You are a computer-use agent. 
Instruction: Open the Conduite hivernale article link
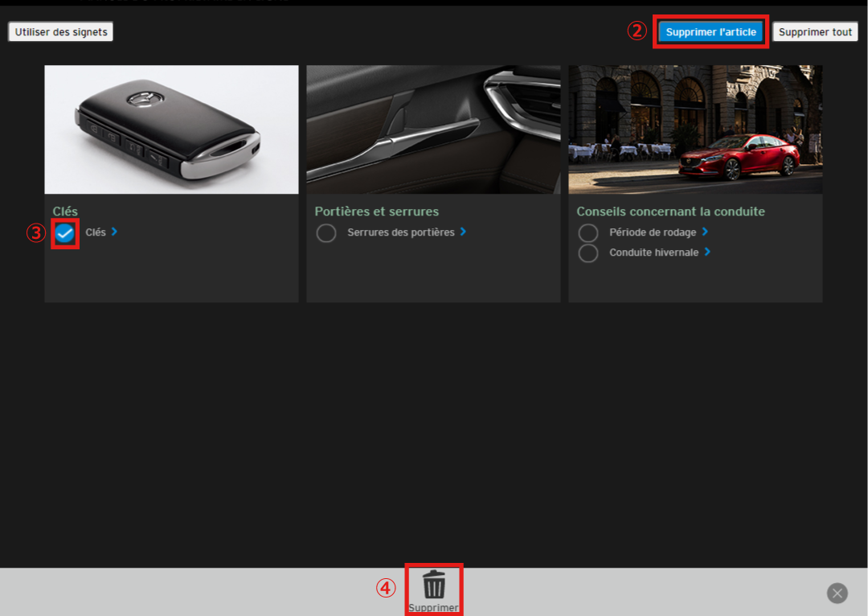click(653, 253)
